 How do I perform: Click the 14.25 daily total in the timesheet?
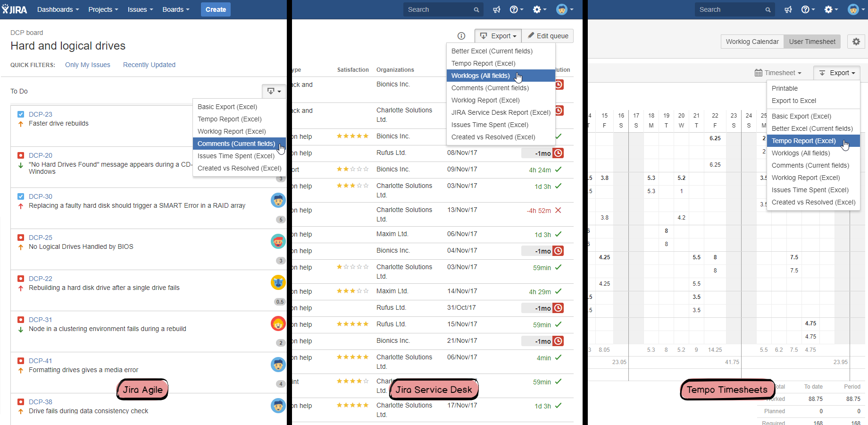(x=715, y=350)
